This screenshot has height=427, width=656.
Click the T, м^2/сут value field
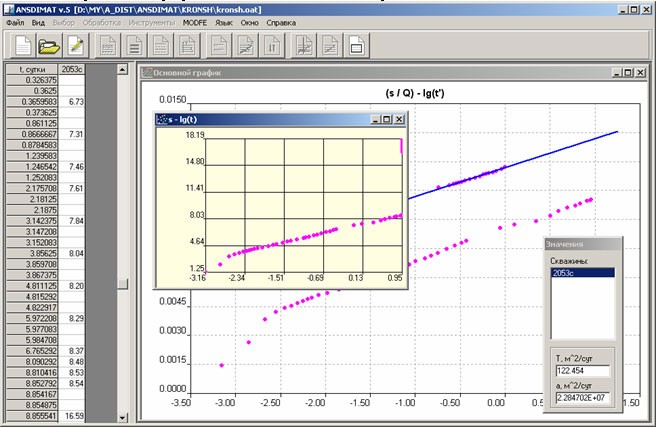tap(584, 370)
